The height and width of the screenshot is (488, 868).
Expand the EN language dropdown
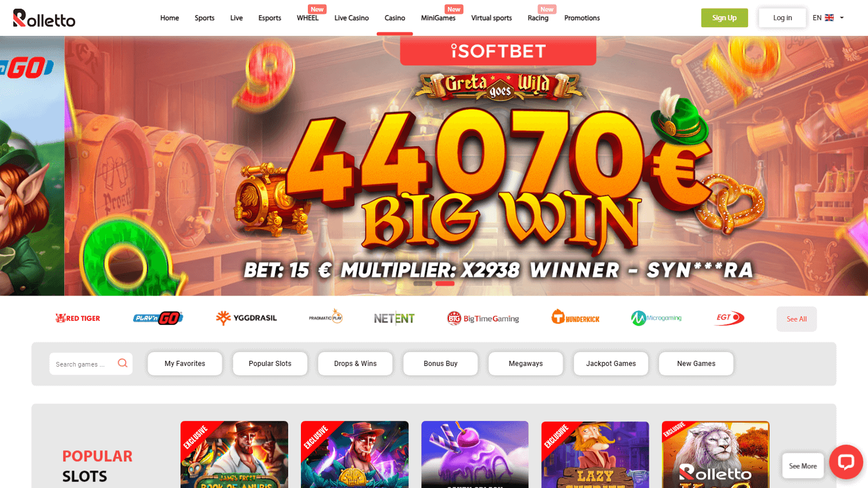coord(828,18)
